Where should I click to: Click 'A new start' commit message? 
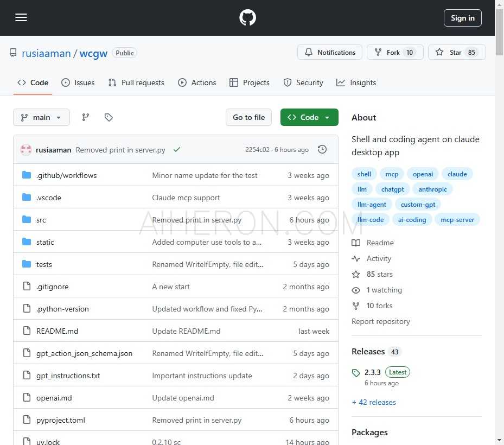[x=171, y=287]
